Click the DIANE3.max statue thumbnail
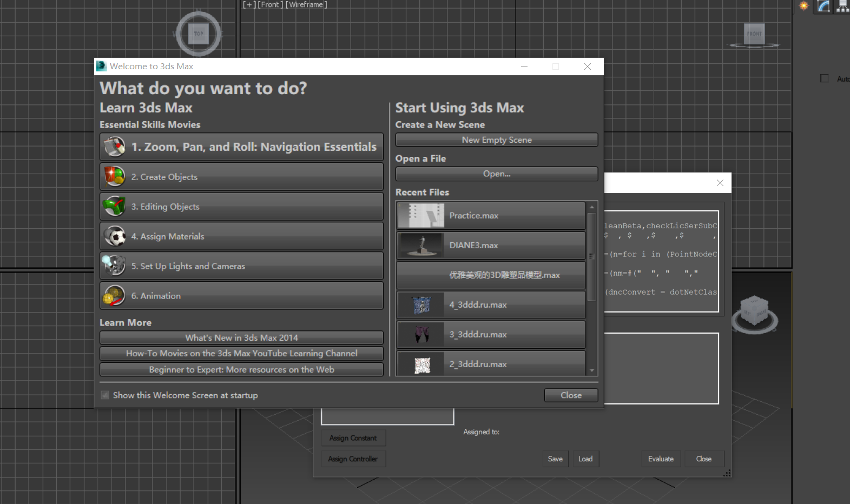Screen dimensions: 850x504 tap(421, 245)
